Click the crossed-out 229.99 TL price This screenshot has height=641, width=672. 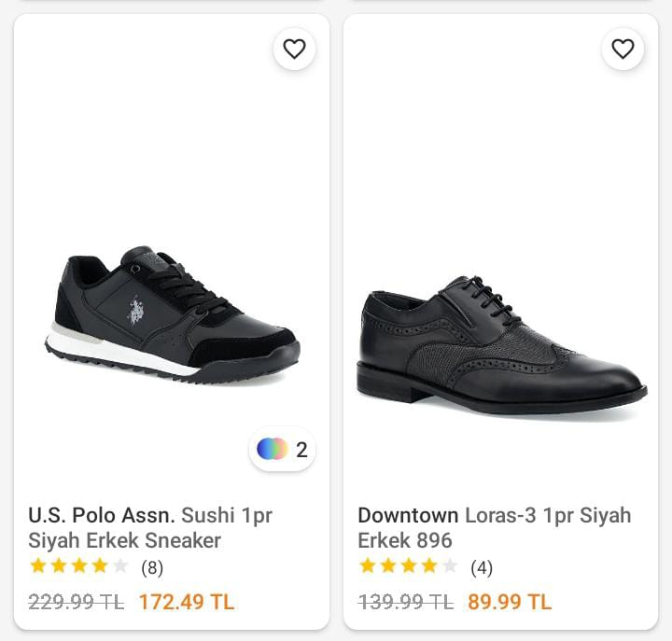tap(76, 602)
